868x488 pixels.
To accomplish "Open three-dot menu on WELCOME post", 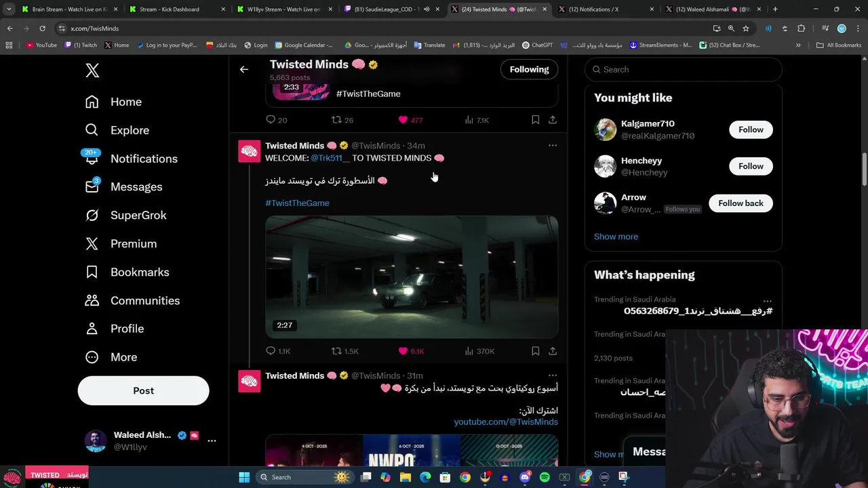I will tap(553, 145).
